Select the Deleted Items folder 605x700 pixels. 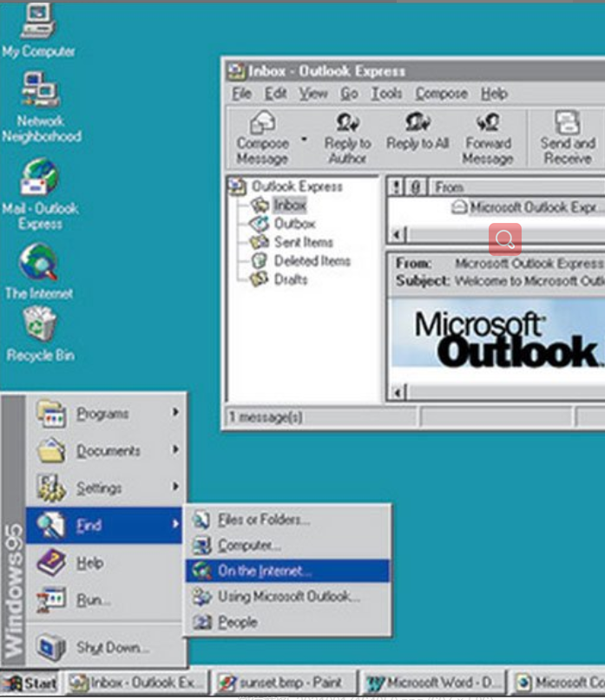tap(300, 260)
